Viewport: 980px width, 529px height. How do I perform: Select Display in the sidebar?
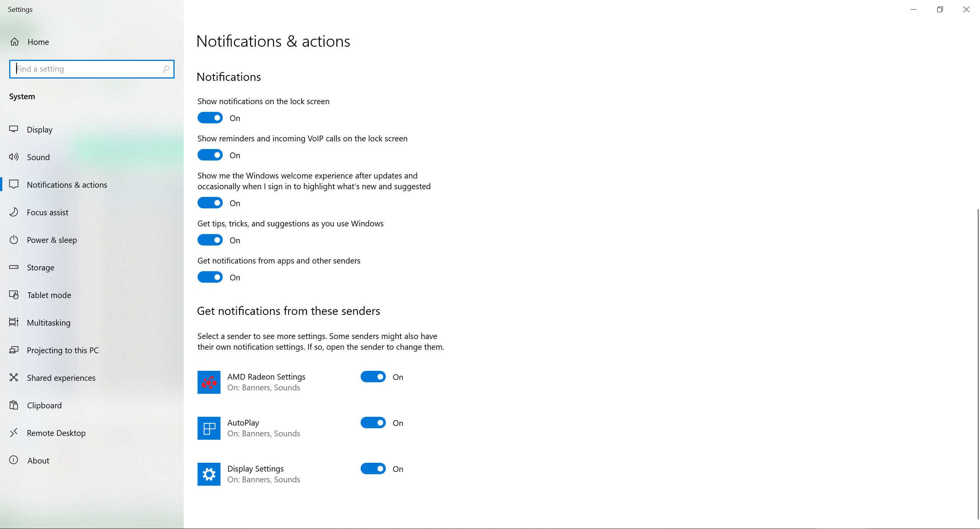39,129
